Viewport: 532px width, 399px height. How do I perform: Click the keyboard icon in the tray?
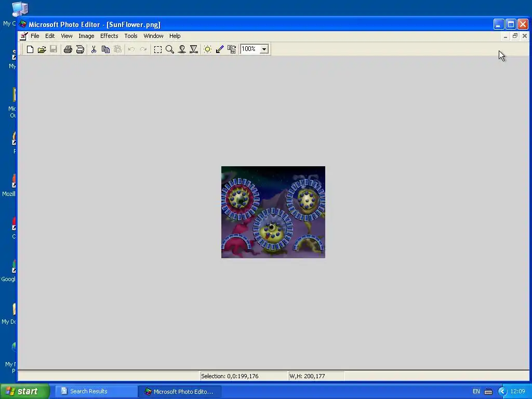coord(488,392)
